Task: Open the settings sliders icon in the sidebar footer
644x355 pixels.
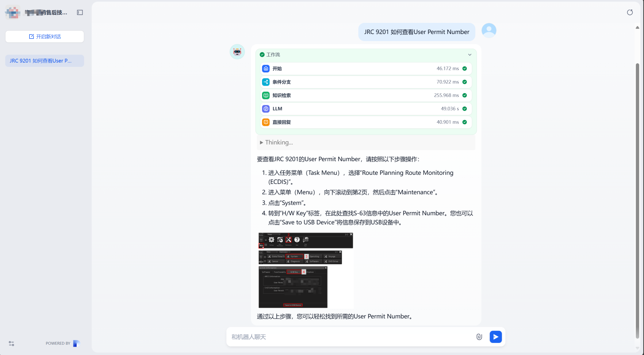Action: pos(11,343)
